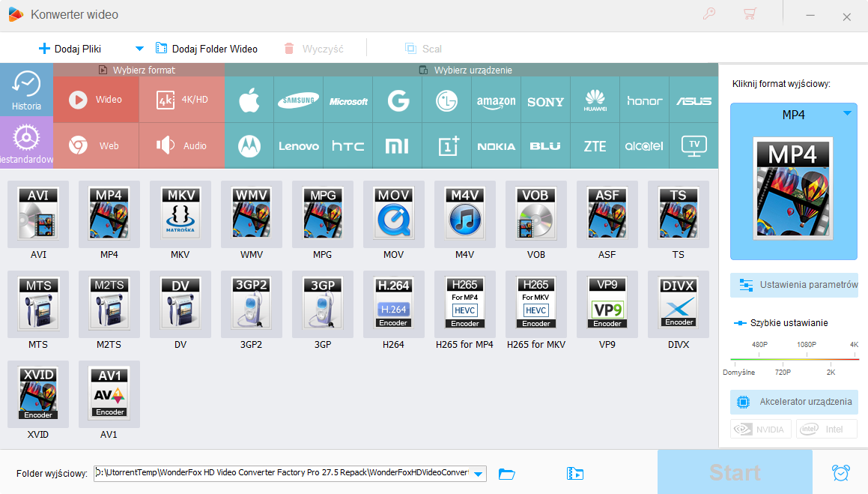The image size is (868, 494).
Task: Toggle Intel hardware acceleration
Action: click(x=827, y=430)
